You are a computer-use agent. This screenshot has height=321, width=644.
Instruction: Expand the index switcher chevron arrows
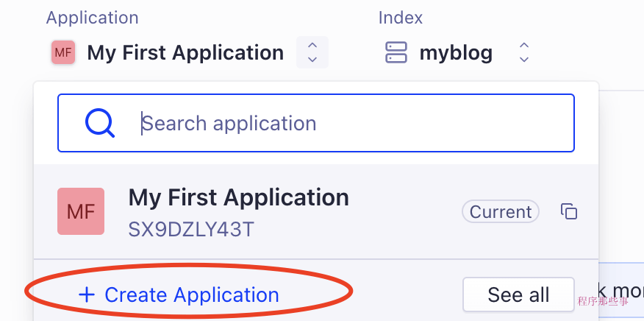[524, 52]
